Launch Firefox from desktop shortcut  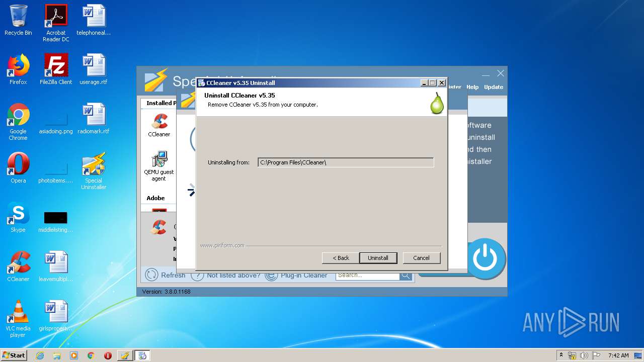coord(18,70)
